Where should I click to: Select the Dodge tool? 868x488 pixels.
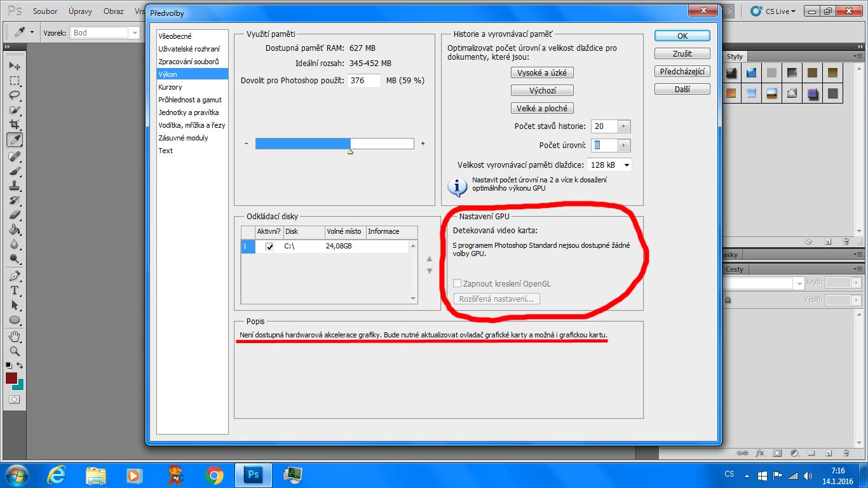[14, 259]
